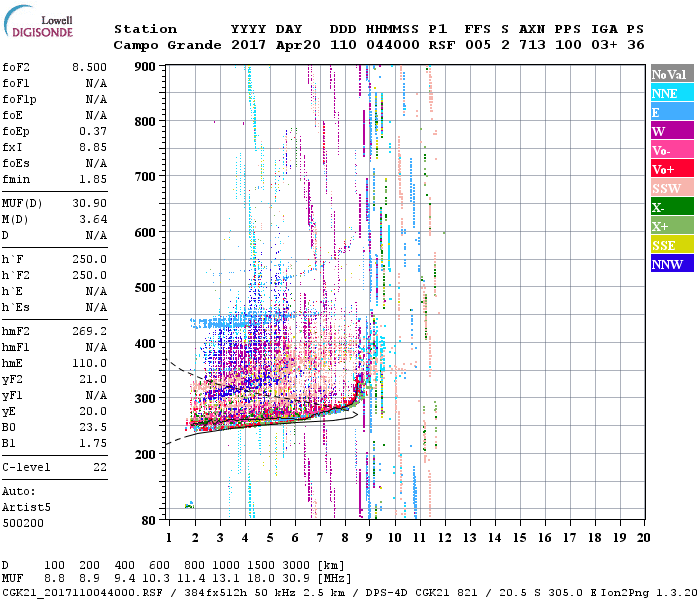
Task: Click the C-level parameter label
Action: point(28,467)
